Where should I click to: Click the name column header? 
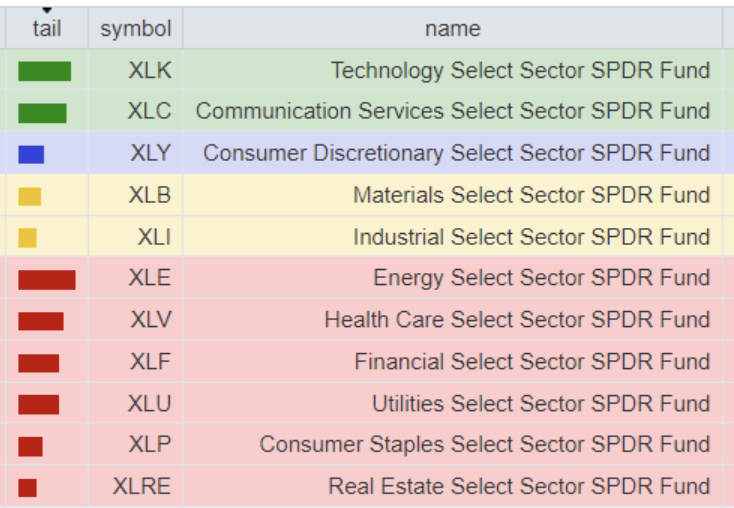coord(452,29)
